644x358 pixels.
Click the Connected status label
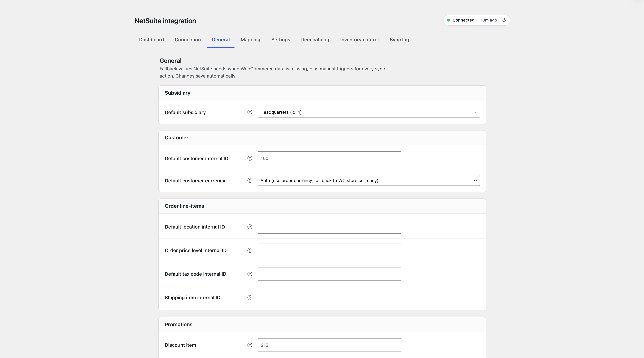pos(463,20)
